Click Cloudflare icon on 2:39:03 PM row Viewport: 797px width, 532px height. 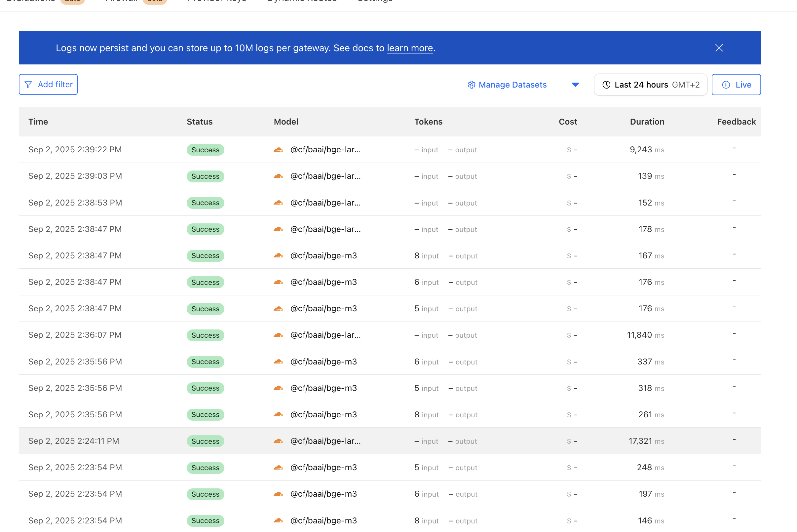click(278, 176)
